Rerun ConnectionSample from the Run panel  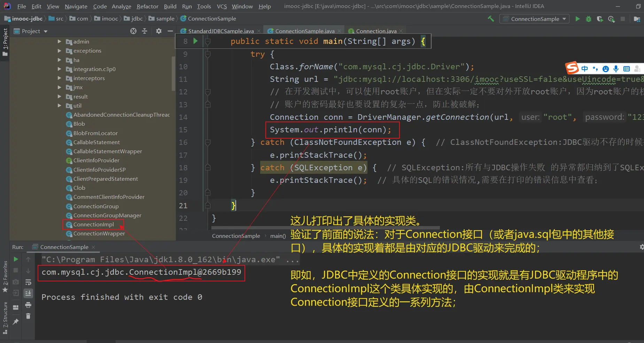[16, 259]
